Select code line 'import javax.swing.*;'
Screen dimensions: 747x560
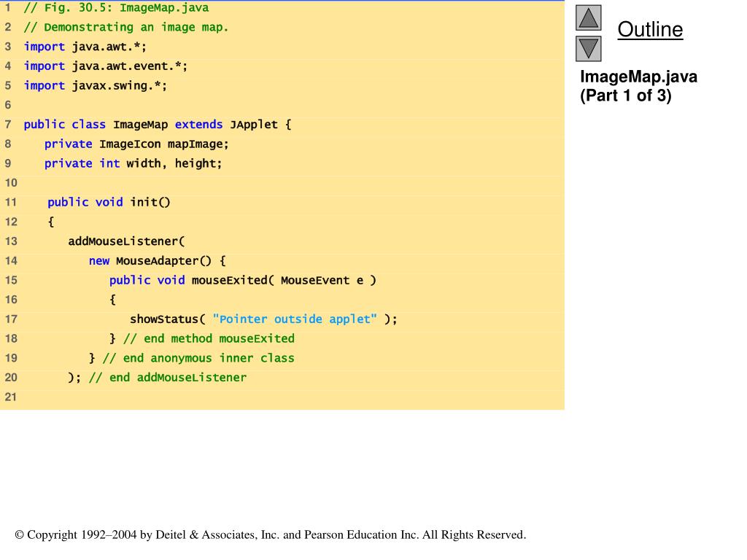click(x=96, y=86)
